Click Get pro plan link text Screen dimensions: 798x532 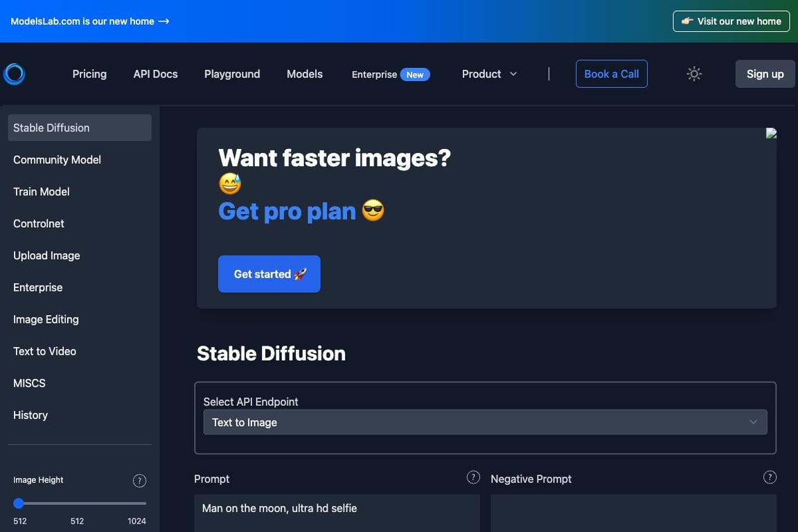pos(287,211)
